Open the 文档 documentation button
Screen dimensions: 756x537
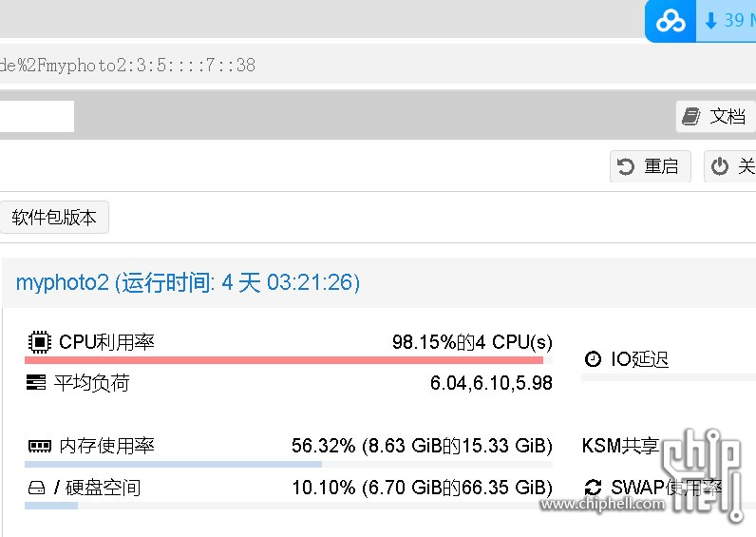coord(715,116)
